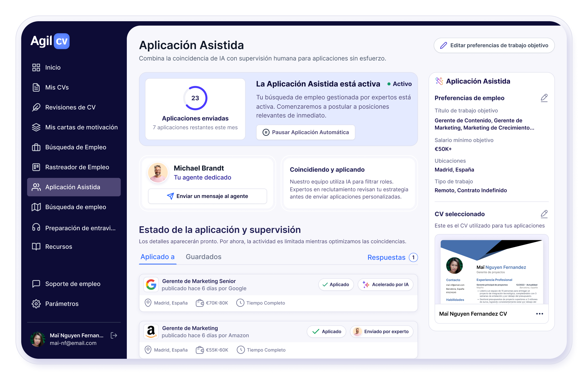The width and height of the screenshot is (588, 380).
Task: Click the Revisiones de CV icon
Action: click(x=36, y=107)
